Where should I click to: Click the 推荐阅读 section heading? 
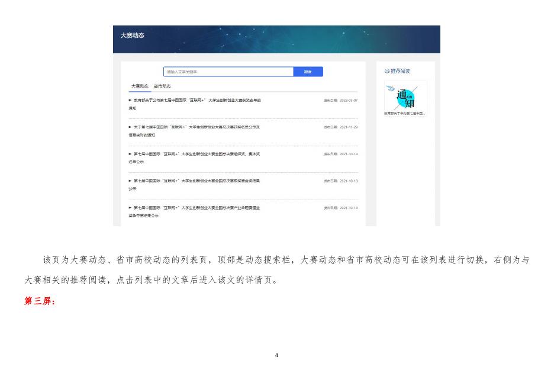coord(401,70)
